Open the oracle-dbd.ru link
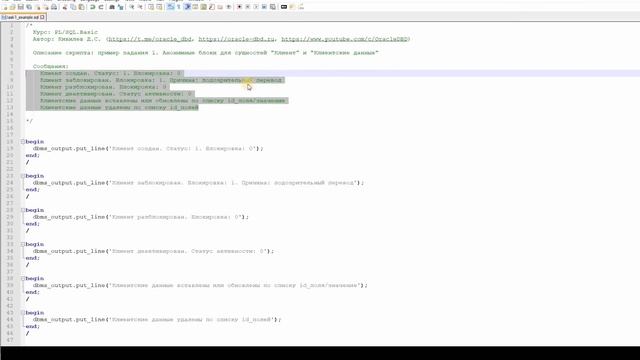640x360 pixels. coord(236,39)
